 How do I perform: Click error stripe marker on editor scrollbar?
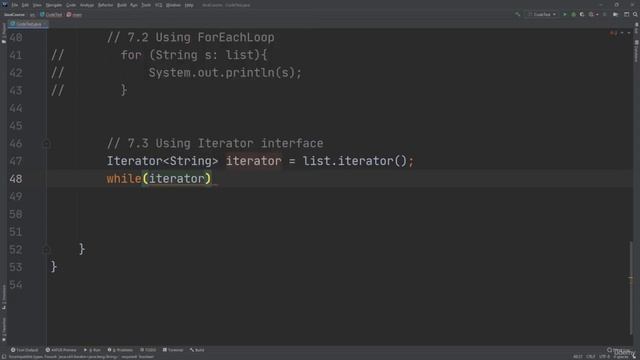coord(631,278)
